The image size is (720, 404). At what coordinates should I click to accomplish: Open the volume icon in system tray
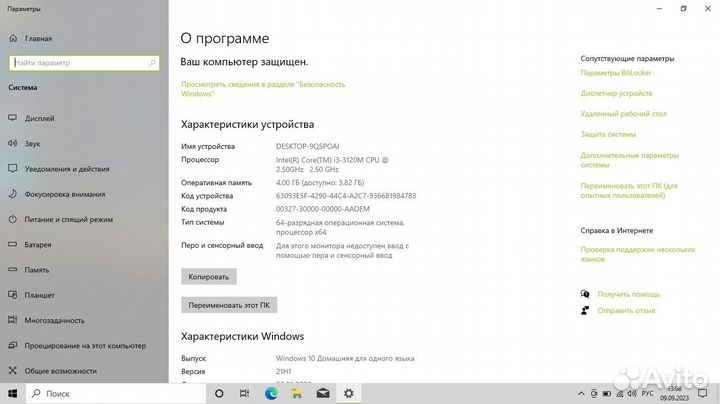coord(632,393)
